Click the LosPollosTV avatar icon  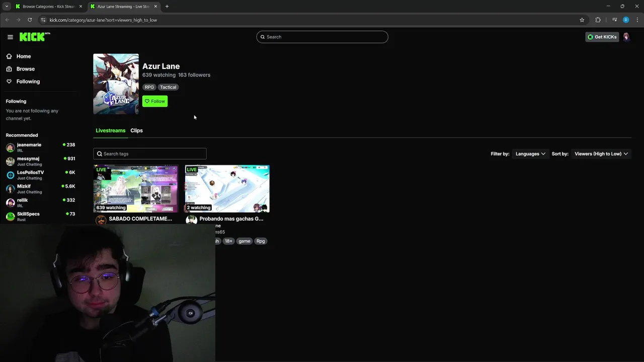(x=10, y=175)
